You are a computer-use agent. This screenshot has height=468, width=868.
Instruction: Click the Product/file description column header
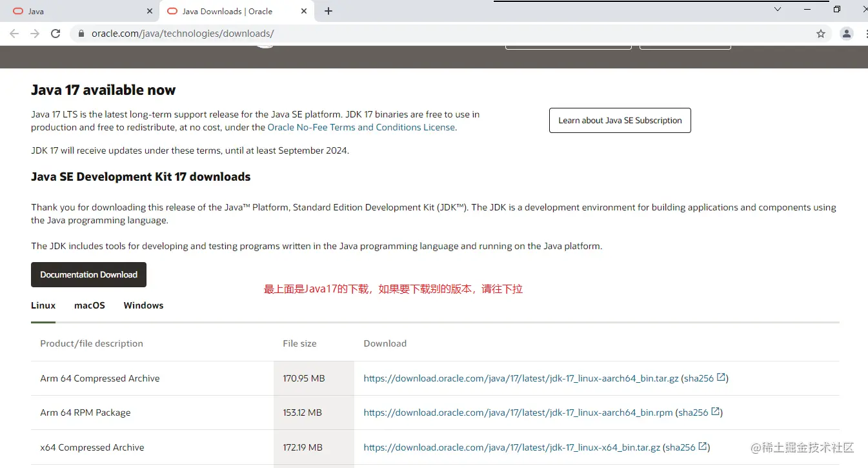coord(92,343)
